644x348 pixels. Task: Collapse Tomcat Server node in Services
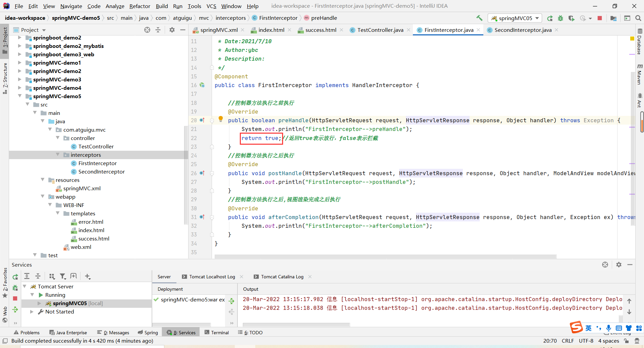[25, 286]
